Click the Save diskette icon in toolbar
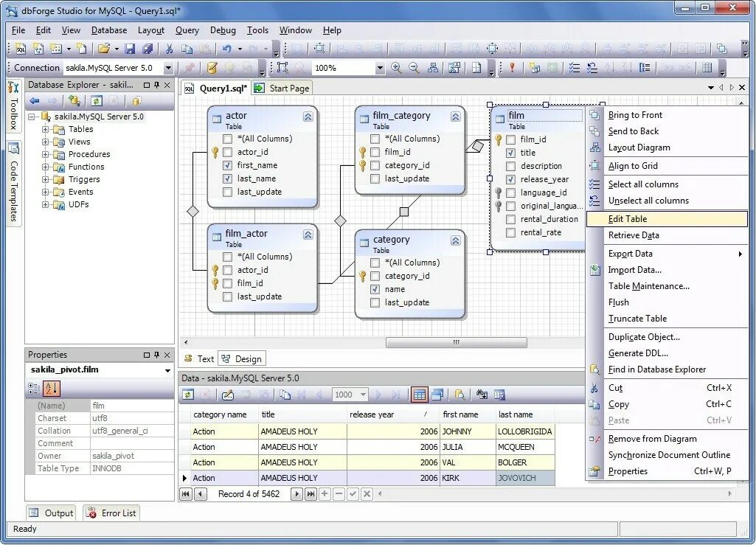The width and height of the screenshot is (756, 545). (130, 48)
